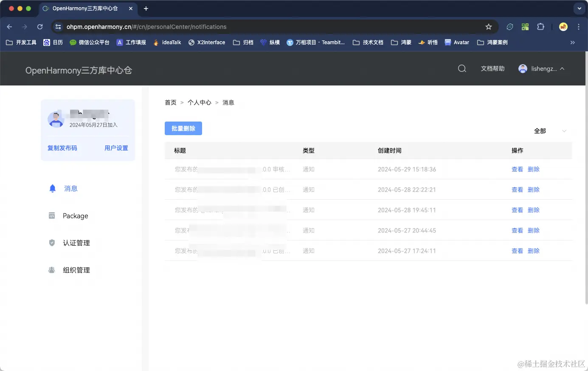Click the search magnifier icon in header
This screenshot has width=588, height=371.
(x=462, y=68)
